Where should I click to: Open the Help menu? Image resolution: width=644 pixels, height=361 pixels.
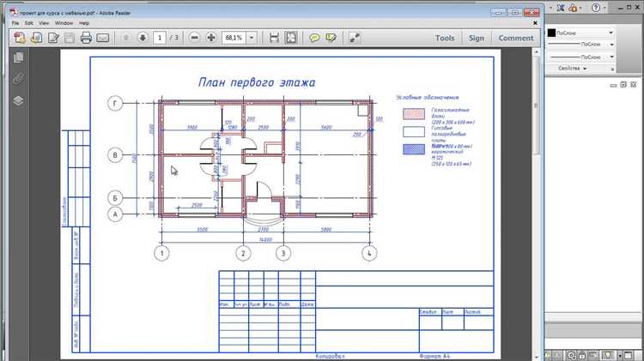pos(84,23)
